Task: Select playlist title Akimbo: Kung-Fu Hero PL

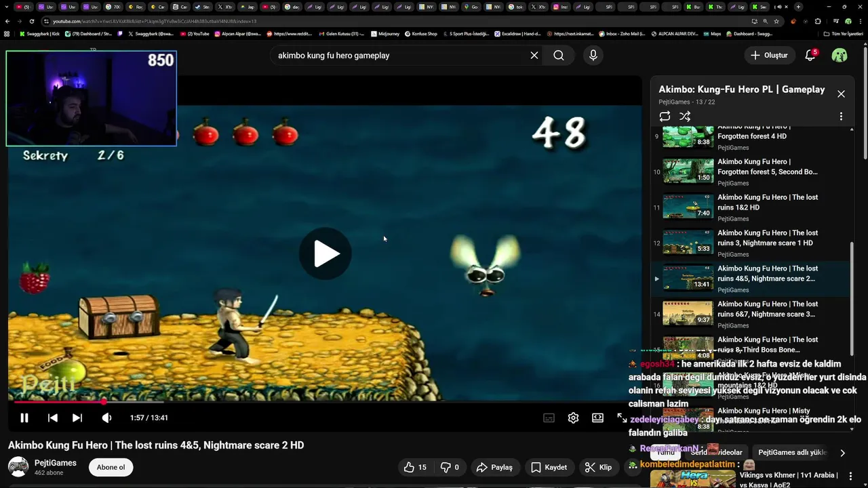Action: point(742,89)
